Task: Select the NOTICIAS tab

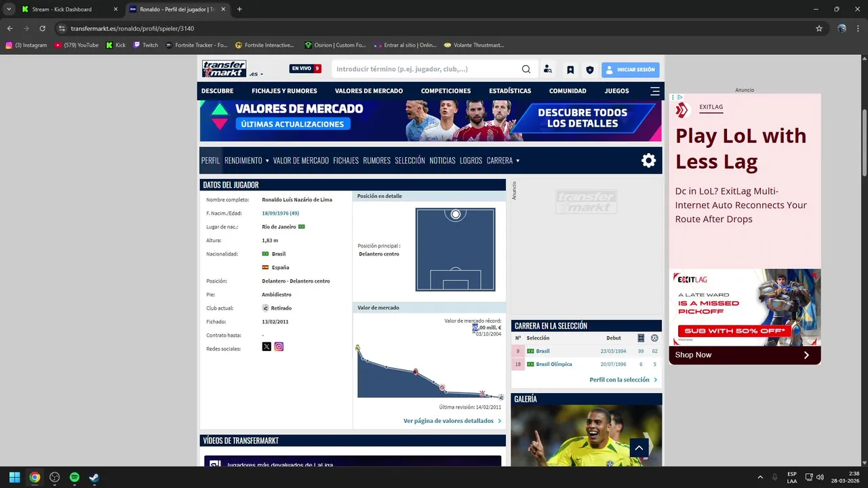Action: pos(442,161)
